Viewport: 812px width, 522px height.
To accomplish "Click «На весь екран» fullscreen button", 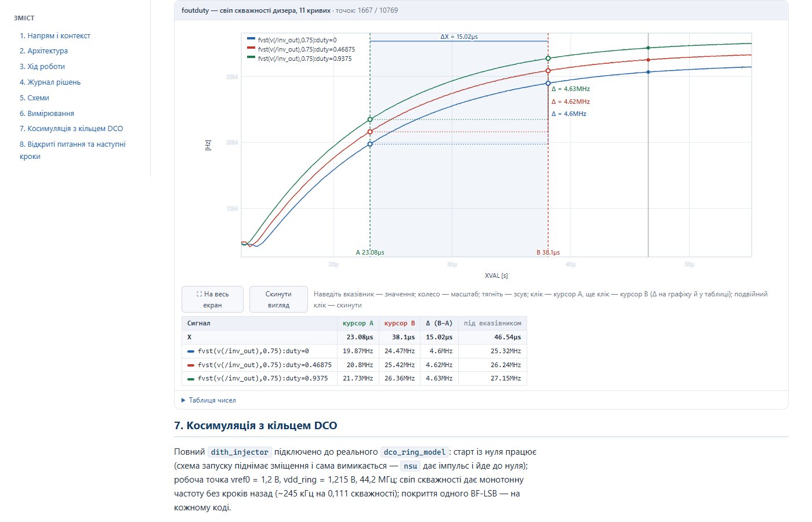I will pos(212,299).
